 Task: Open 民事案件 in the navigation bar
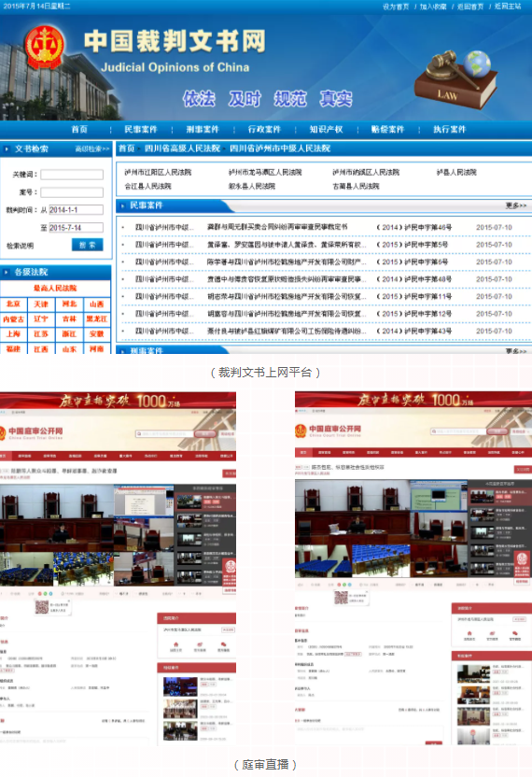tap(141, 129)
